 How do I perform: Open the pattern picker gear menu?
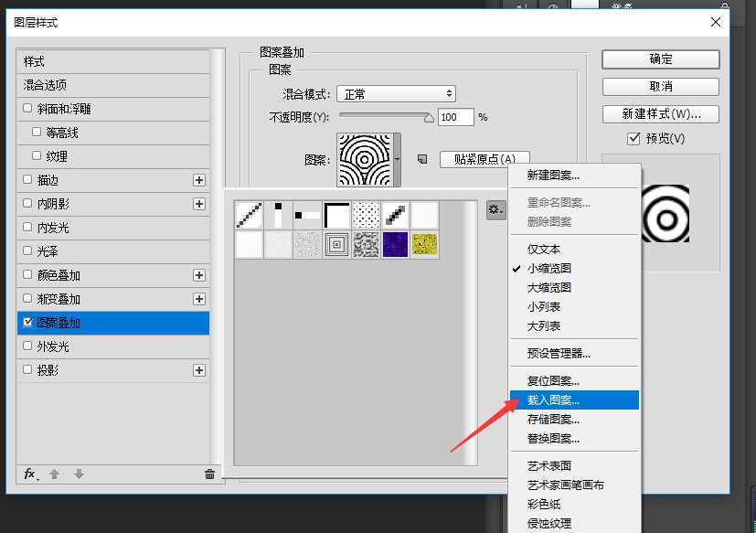[495, 209]
